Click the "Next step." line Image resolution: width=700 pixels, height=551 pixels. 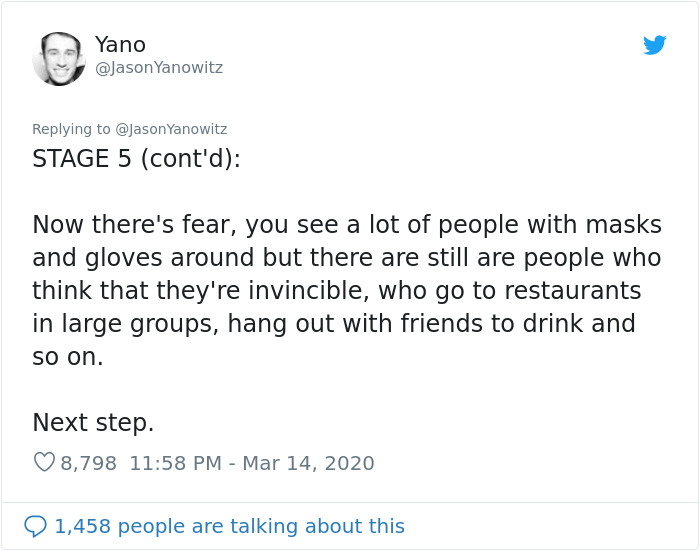(x=93, y=422)
